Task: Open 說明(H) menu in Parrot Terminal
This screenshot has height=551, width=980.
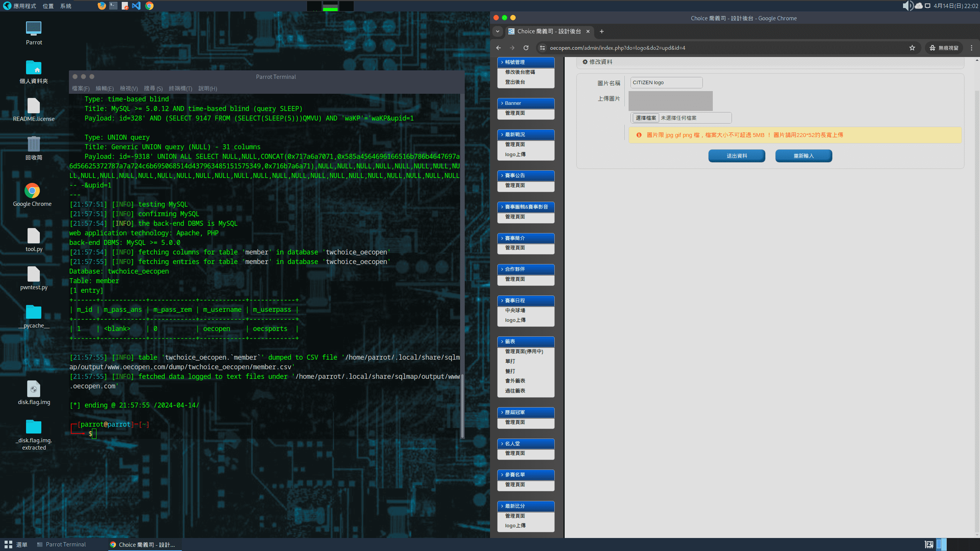Action: [x=207, y=88]
